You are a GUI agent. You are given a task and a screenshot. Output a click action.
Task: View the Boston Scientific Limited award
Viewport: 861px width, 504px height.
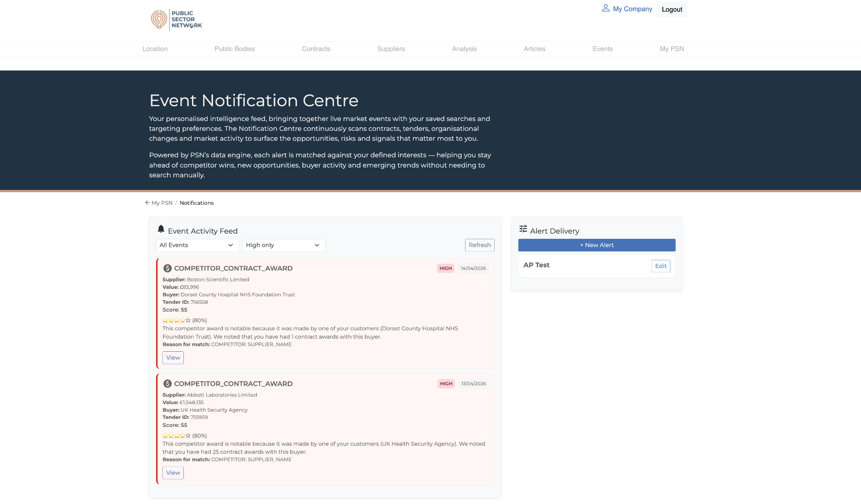(x=173, y=358)
